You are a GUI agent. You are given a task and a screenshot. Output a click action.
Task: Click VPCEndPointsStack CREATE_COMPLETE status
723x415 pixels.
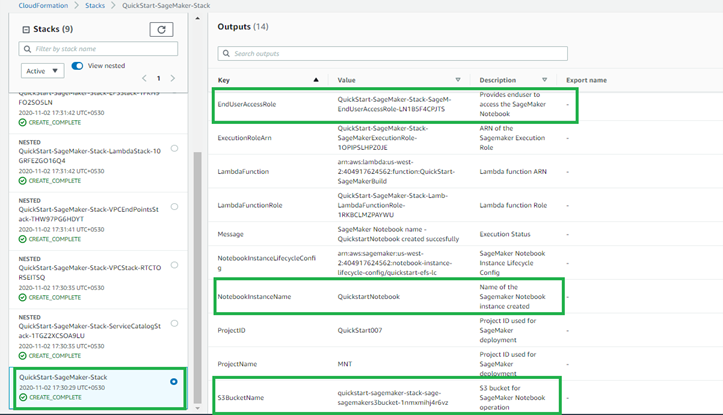tap(50, 239)
